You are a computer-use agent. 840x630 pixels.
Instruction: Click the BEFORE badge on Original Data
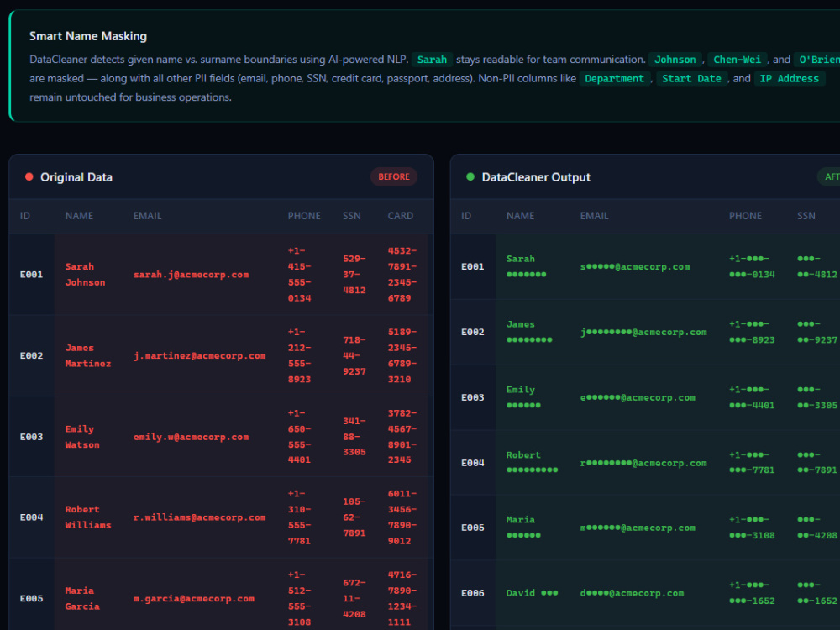point(394,176)
